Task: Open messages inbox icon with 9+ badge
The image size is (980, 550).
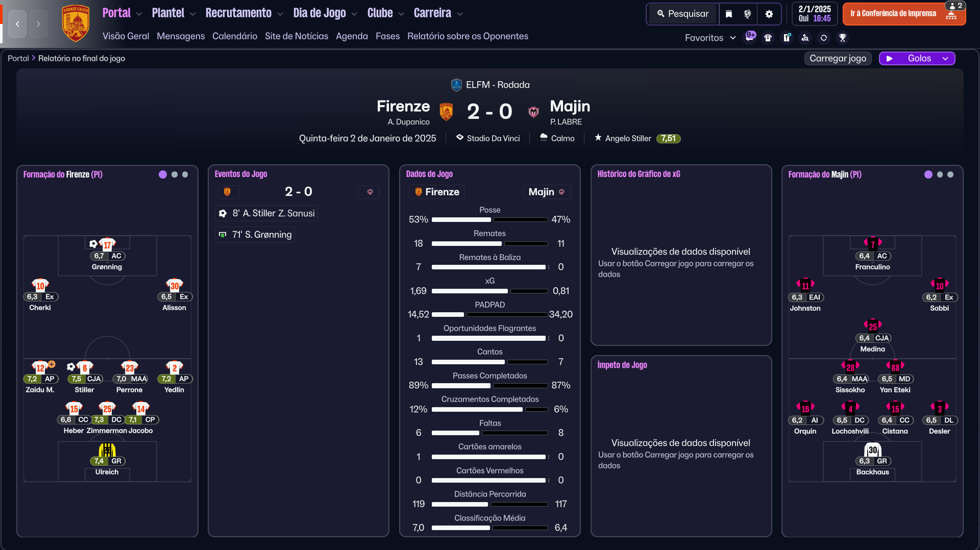Action: tap(750, 37)
